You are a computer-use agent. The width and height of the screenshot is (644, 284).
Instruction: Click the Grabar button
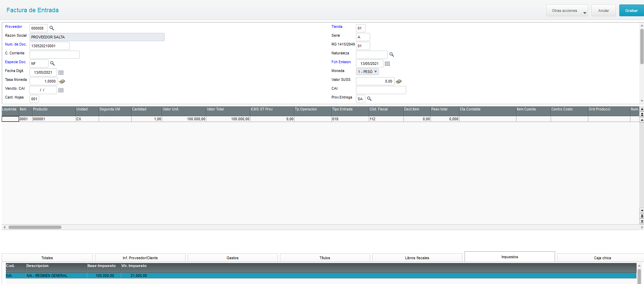coord(631,11)
